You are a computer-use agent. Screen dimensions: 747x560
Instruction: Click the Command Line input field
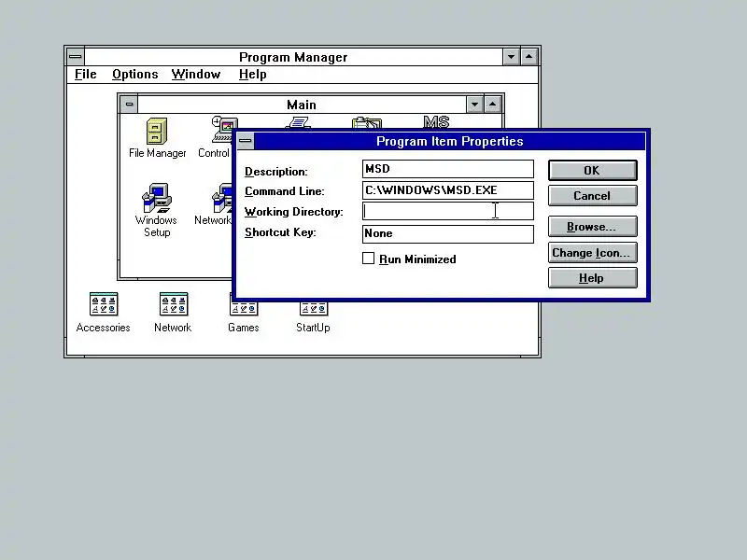[x=448, y=190]
